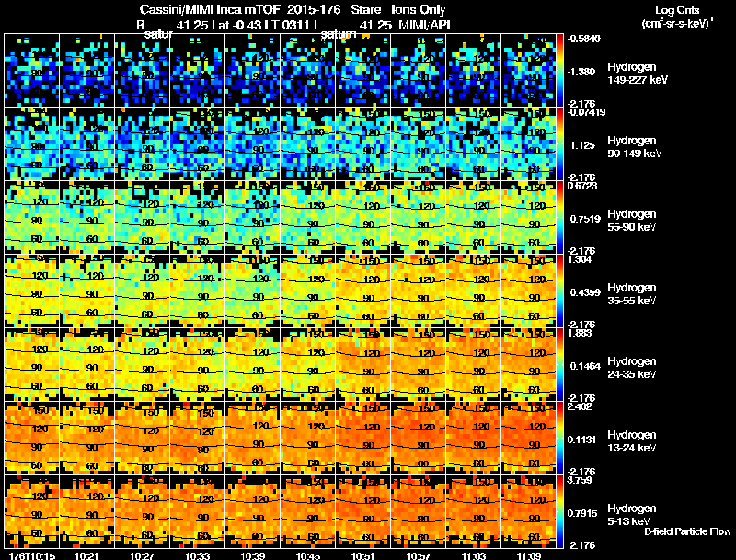
Task: Open the 10:15 panel in the 5-13 keV row
Action: point(32,512)
